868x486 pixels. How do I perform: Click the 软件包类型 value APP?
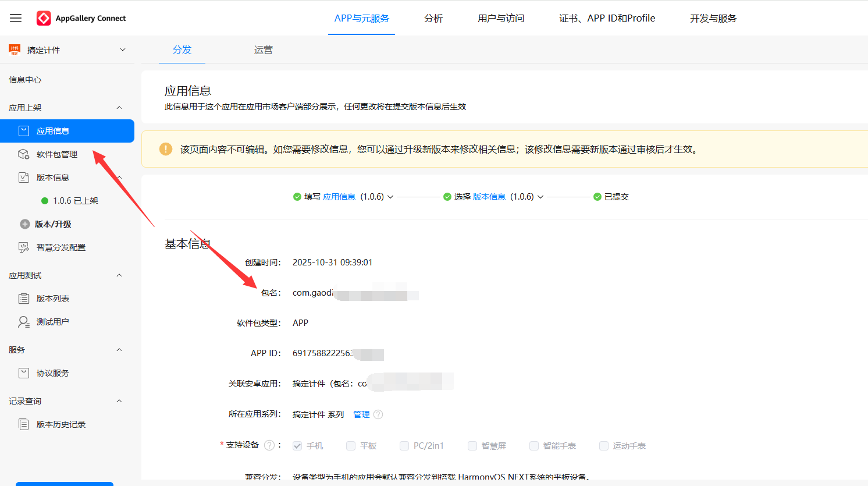[x=301, y=323]
